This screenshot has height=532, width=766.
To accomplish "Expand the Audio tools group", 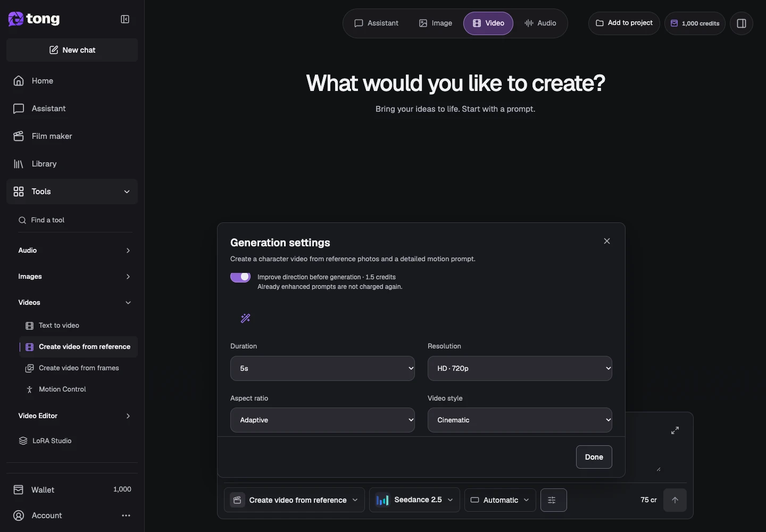I will (x=75, y=251).
